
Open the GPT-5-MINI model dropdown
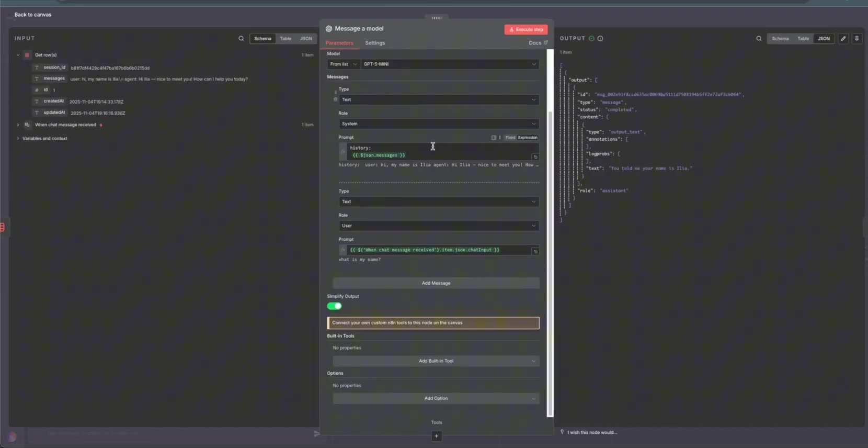pyautogui.click(x=450, y=64)
